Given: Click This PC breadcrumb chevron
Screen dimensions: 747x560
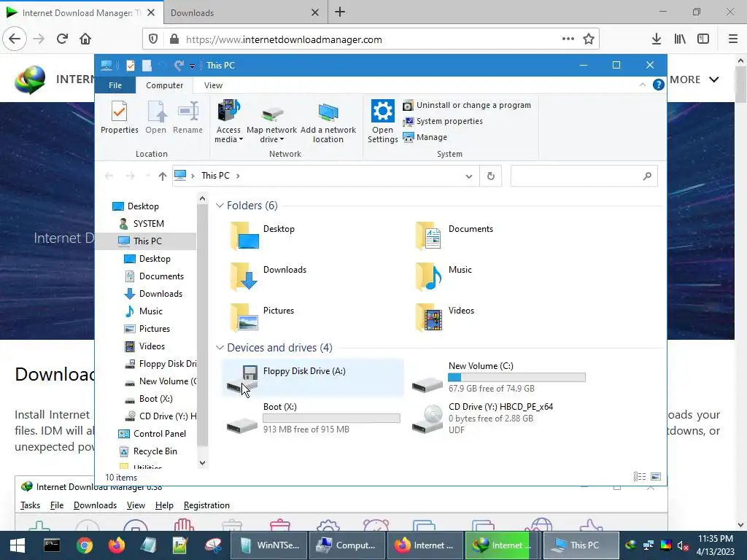Looking at the screenshot, I should pyautogui.click(x=238, y=176).
